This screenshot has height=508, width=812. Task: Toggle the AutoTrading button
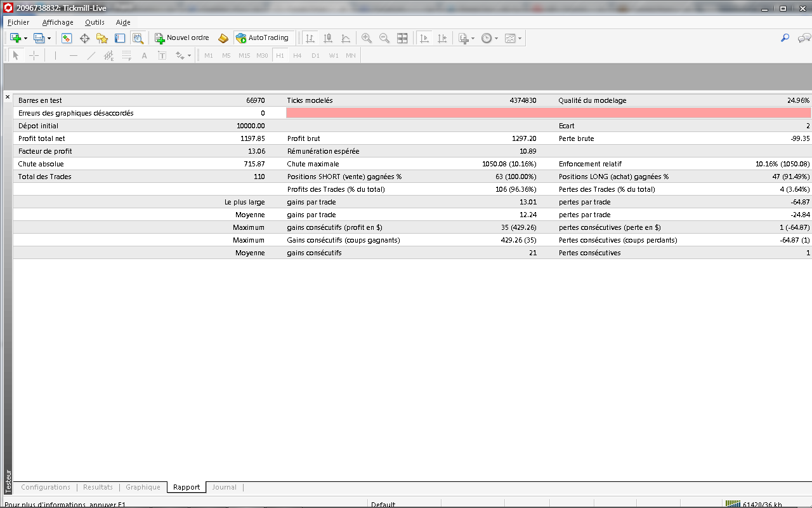point(262,38)
